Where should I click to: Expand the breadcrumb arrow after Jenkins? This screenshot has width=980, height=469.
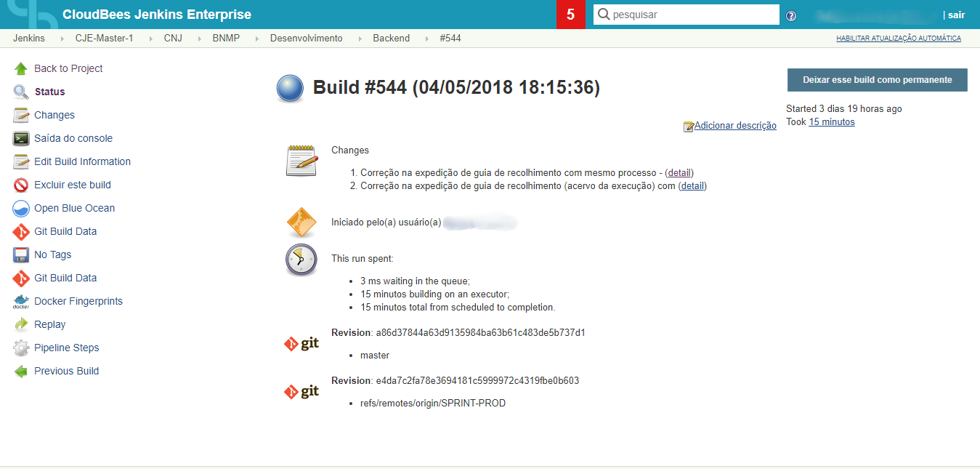pyautogui.click(x=60, y=39)
